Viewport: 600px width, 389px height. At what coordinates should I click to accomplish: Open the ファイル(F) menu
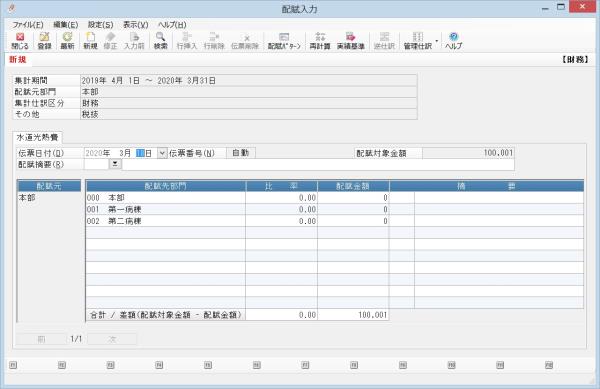(28, 25)
